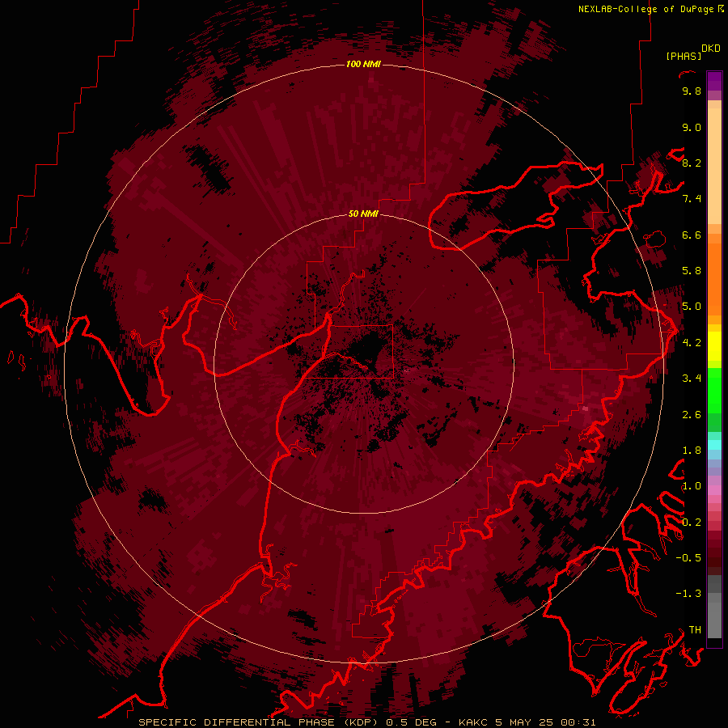
Task: Click the 3.4 value on the color scale
Action: pyautogui.click(x=692, y=379)
